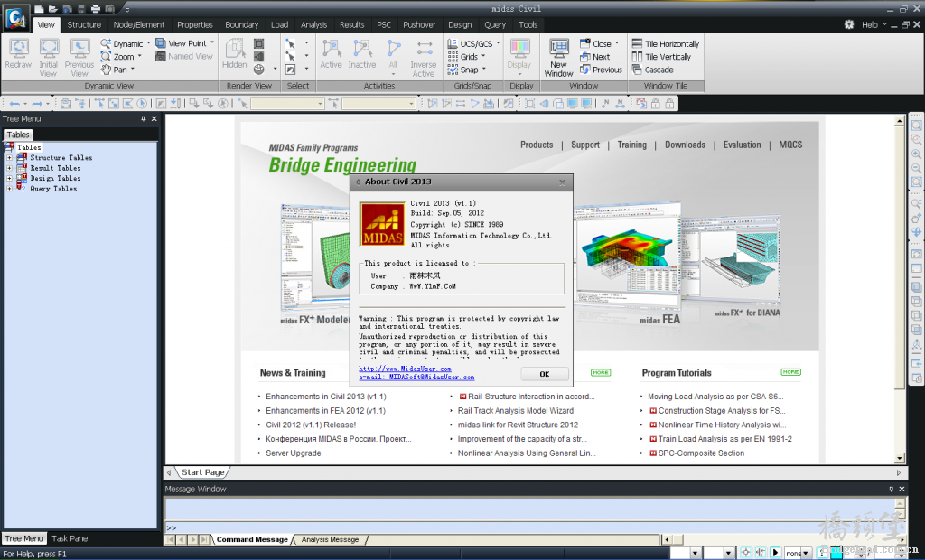The height and width of the screenshot is (560, 925).
Task: Open the UCS/GCS dropdown
Action: click(x=498, y=43)
